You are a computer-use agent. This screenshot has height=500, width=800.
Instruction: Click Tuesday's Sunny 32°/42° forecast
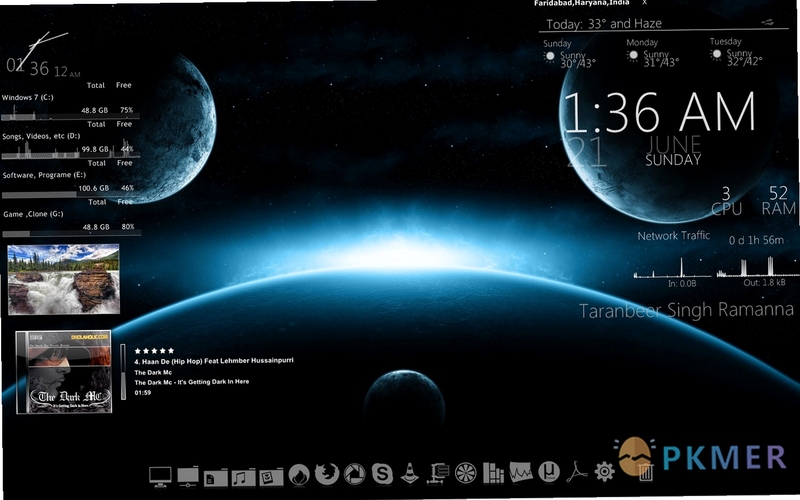tap(736, 52)
